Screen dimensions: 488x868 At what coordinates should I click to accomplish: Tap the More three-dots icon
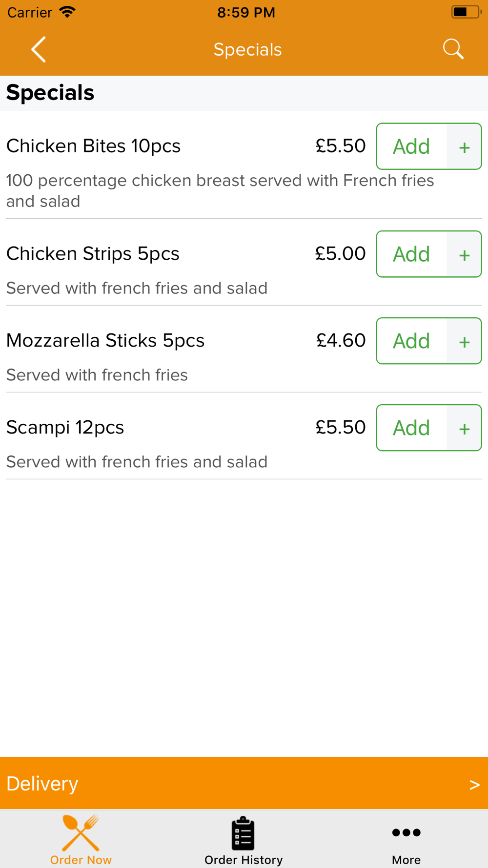[x=406, y=832]
